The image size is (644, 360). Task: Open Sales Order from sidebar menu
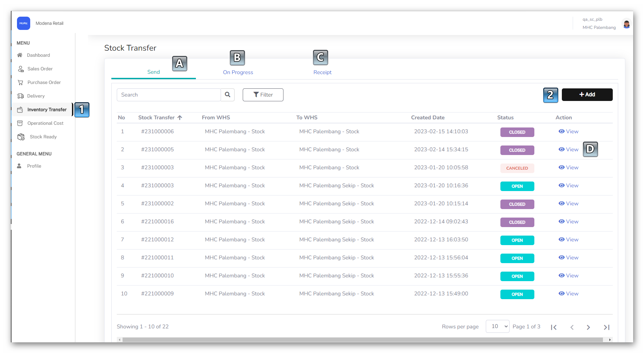(40, 69)
